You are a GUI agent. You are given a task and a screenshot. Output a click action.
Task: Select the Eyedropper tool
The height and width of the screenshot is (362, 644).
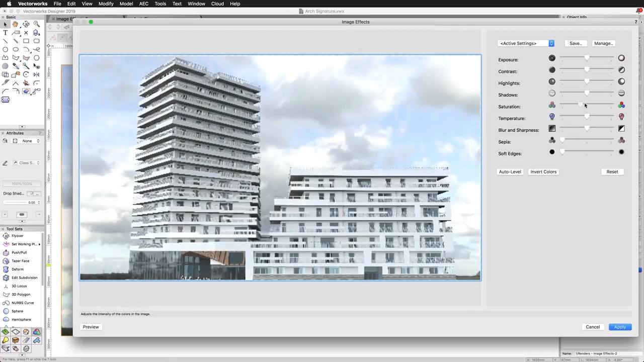(16, 66)
